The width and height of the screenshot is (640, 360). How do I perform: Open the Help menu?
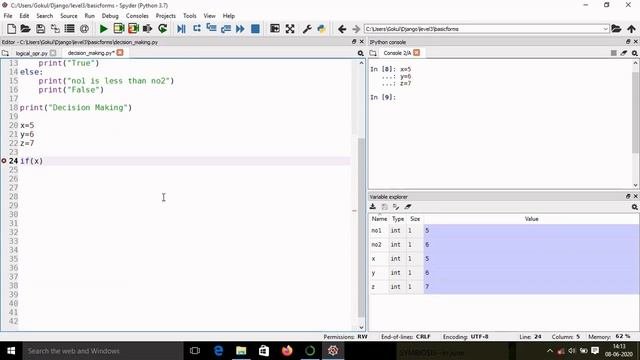(229, 16)
